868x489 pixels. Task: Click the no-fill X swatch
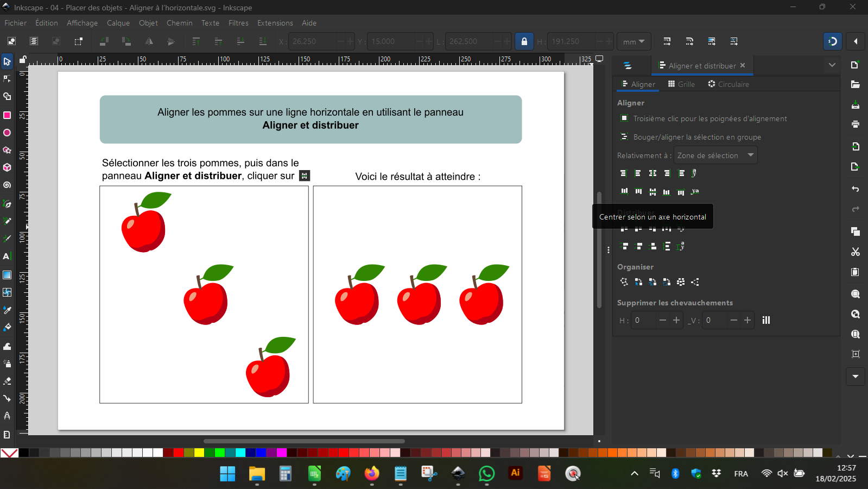[x=9, y=453]
